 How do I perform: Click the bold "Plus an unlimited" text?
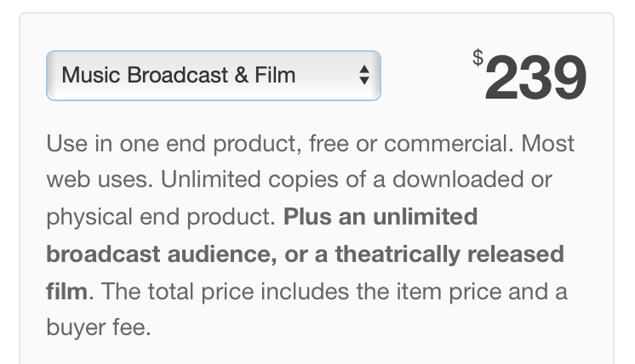[380, 217]
